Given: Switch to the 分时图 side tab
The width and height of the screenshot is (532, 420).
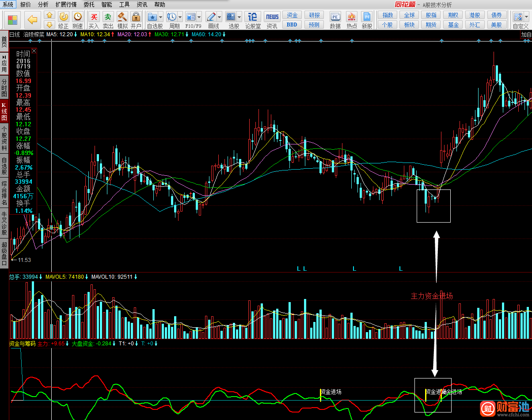Looking at the screenshot, I should (x=4, y=88).
